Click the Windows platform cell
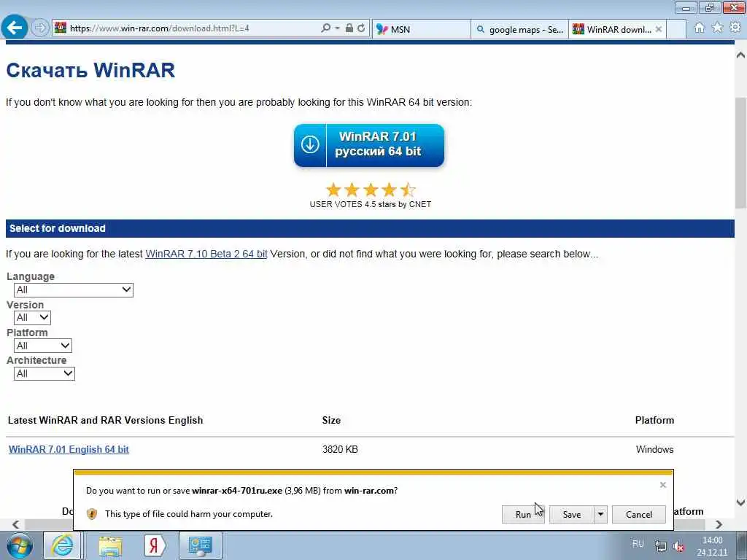The image size is (747, 560). tap(654, 449)
